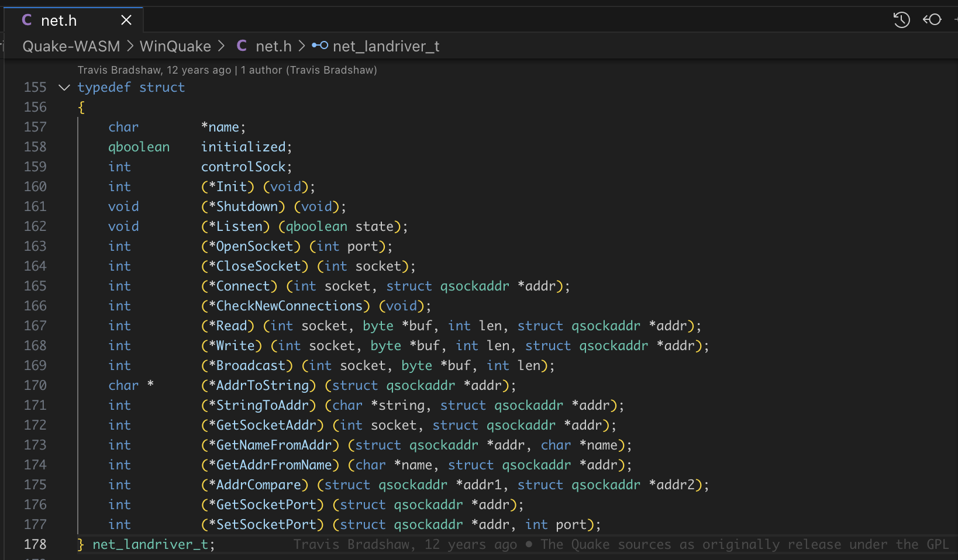Click 'char *' return type on line 170
958x560 pixels.
tap(131, 386)
